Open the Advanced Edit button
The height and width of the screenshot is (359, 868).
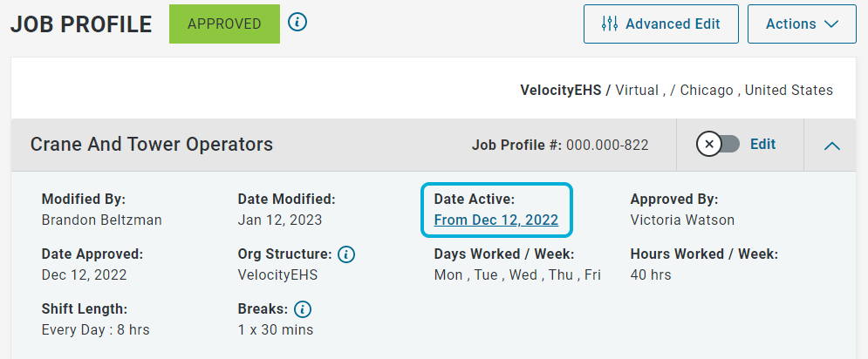tap(661, 24)
